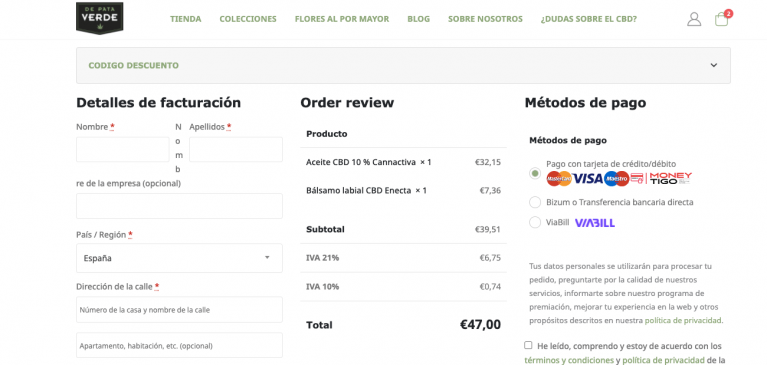Expand the Codigo Descuento chevron
767x365 pixels.
point(714,66)
